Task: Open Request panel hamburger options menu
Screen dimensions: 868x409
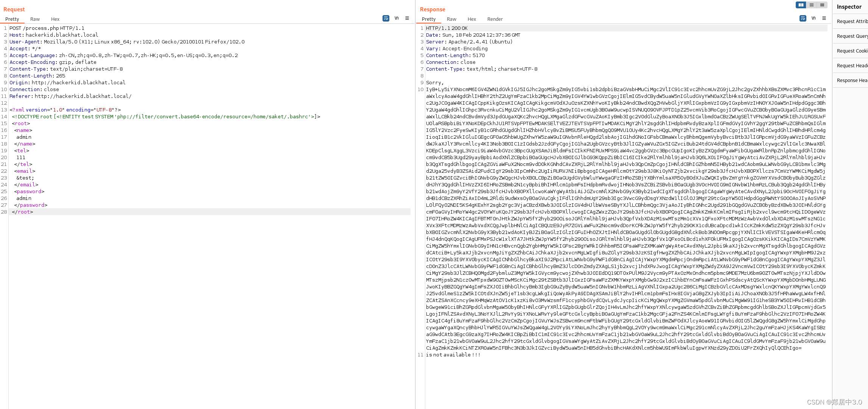Action: point(407,18)
